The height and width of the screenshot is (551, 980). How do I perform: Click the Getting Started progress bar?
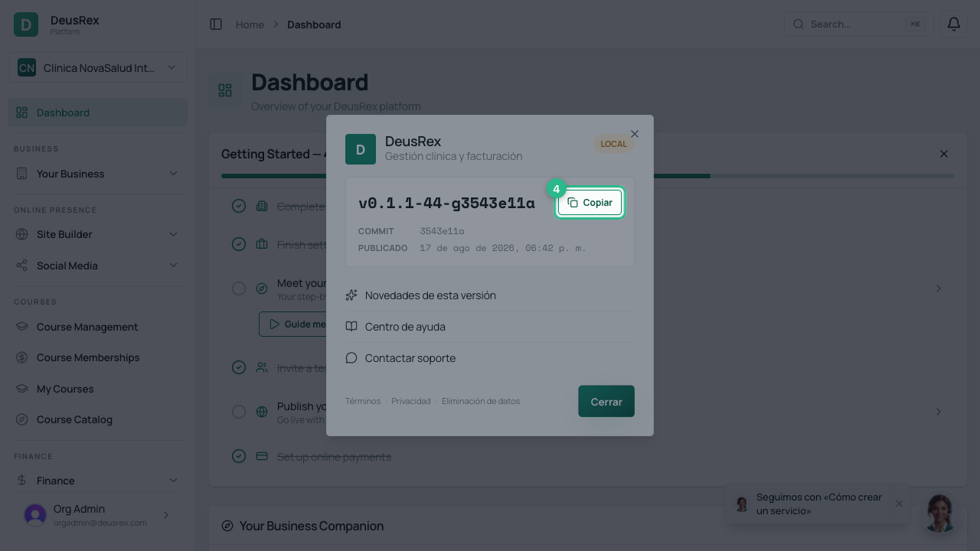pyautogui.click(x=587, y=176)
